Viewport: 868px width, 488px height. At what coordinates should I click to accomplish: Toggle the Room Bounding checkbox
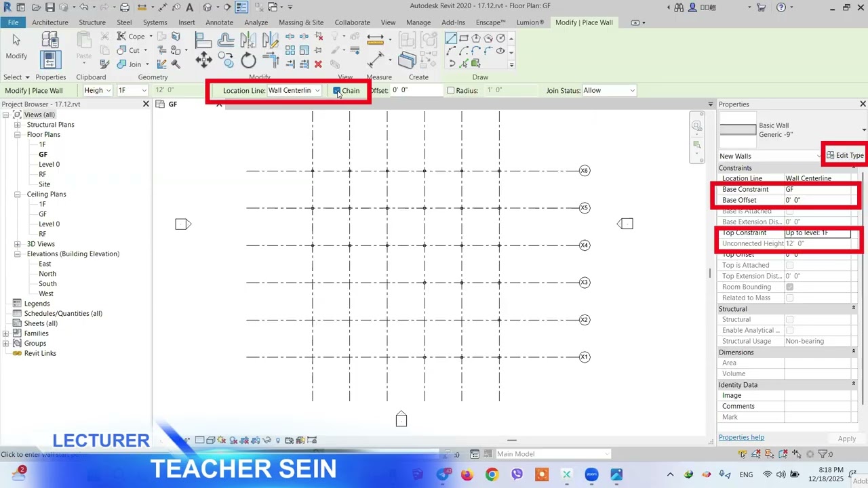coord(789,287)
